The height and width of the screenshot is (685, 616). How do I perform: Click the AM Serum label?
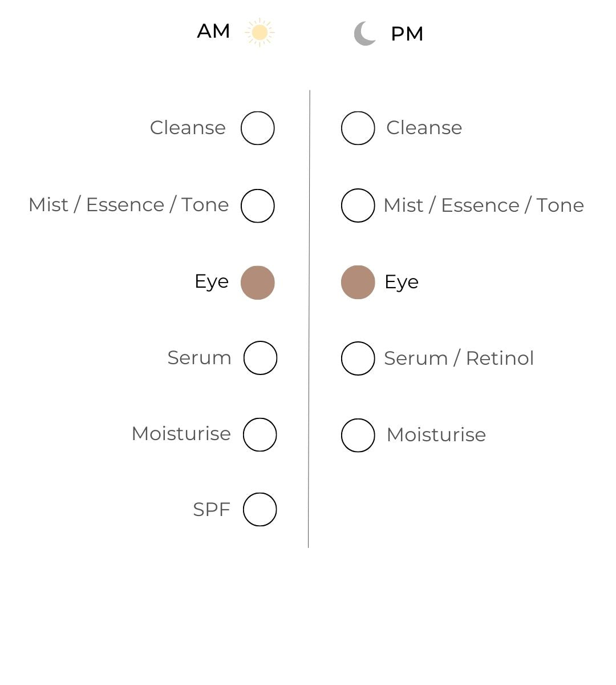[199, 358]
